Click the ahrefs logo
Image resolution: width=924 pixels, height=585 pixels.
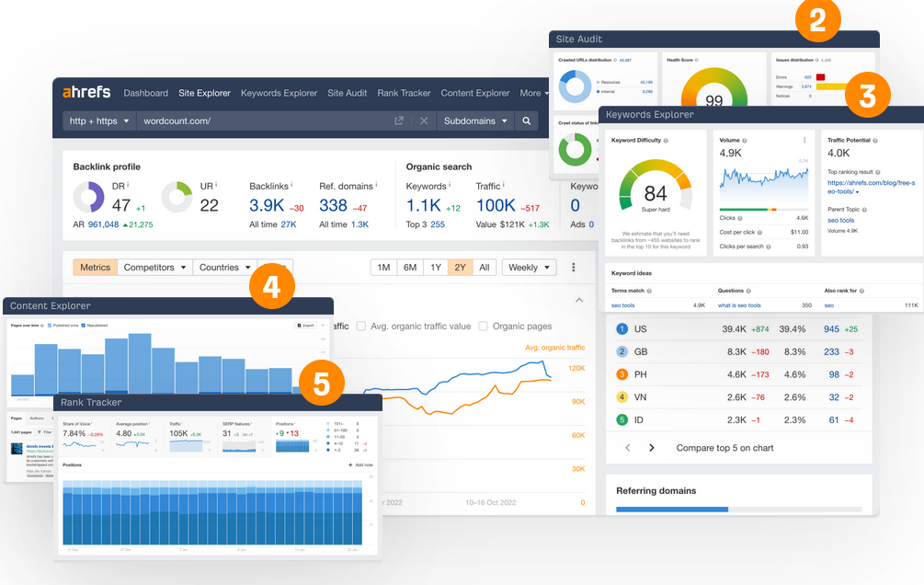tap(86, 92)
